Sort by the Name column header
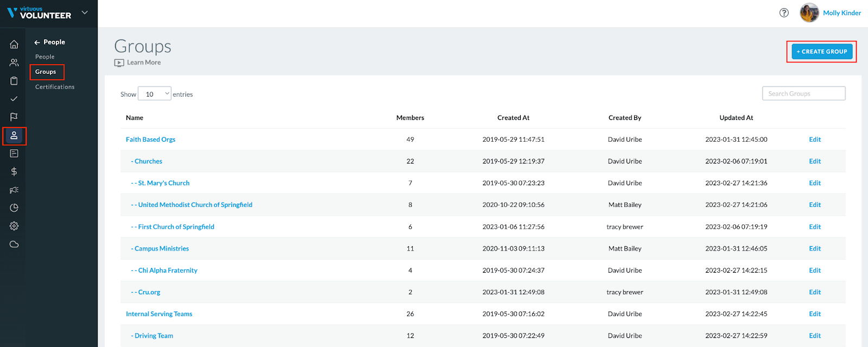The image size is (868, 347). coord(135,118)
